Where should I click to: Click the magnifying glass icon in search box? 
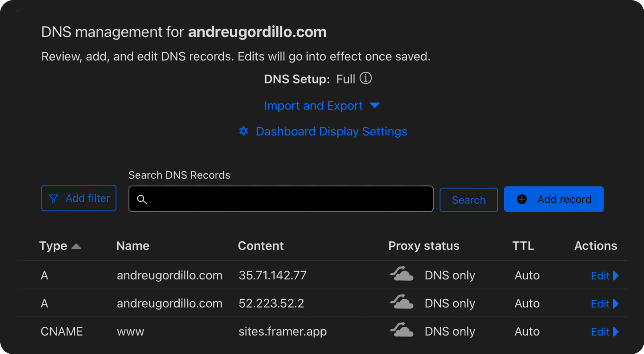pos(142,200)
